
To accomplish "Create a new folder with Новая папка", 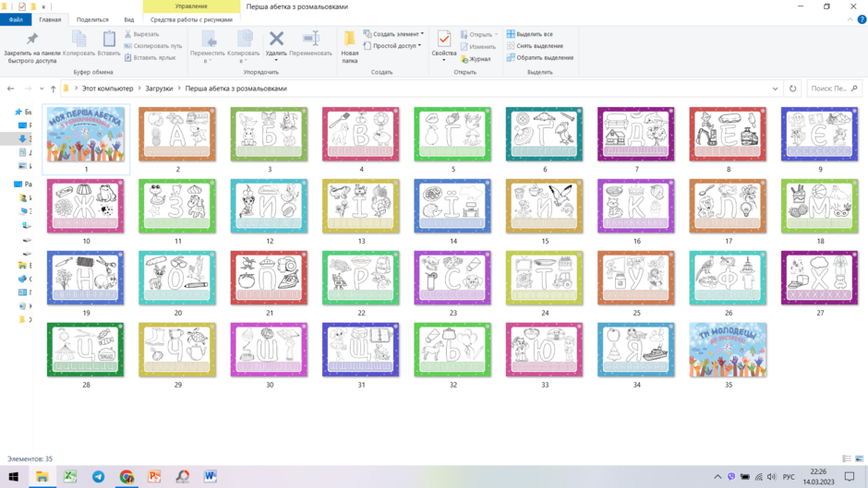I will (x=349, y=47).
